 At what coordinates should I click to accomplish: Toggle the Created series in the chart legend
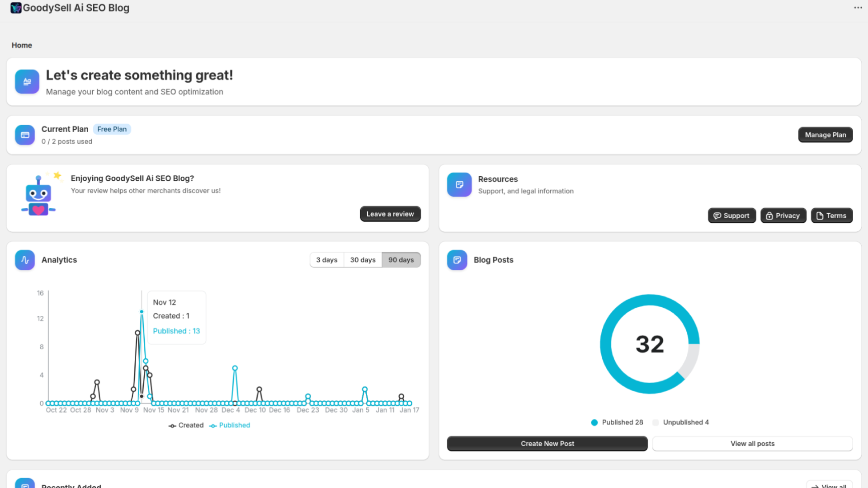point(186,425)
